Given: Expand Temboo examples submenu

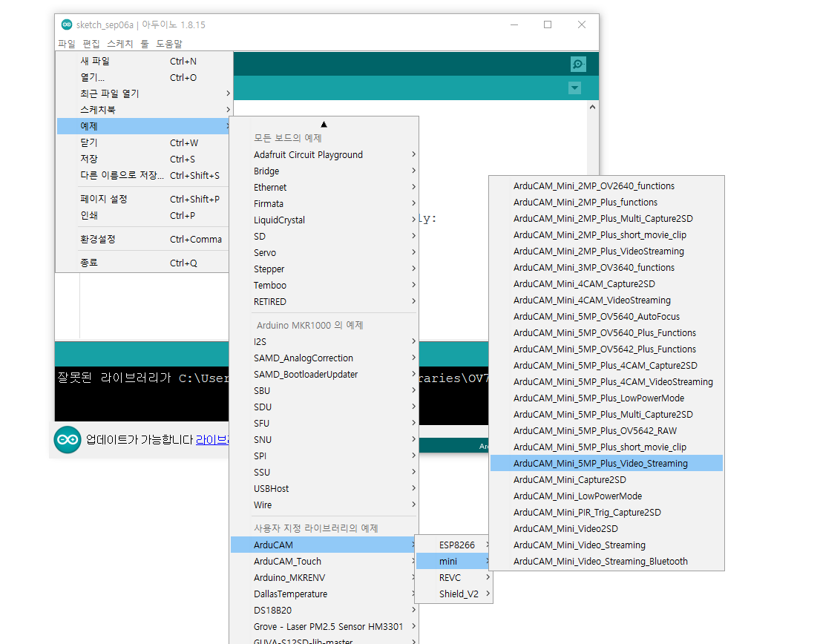Looking at the screenshot, I should pos(324,286).
